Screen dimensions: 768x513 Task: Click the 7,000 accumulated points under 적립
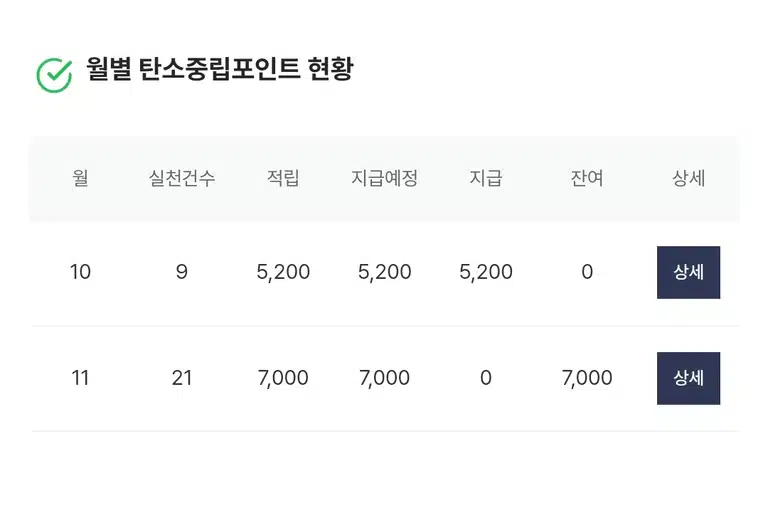pos(283,378)
